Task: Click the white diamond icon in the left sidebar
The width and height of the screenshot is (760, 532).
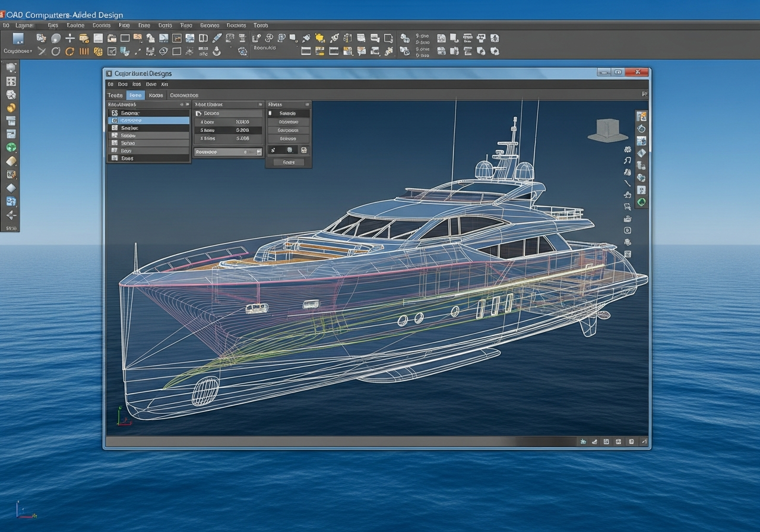Action: (11, 188)
